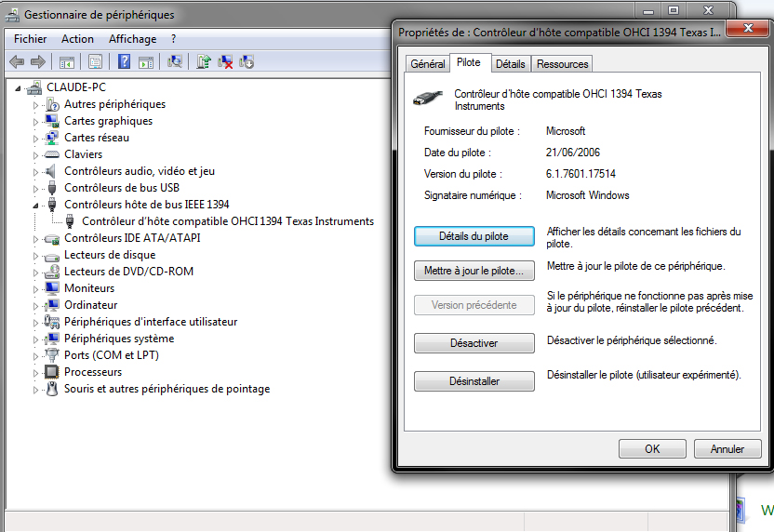Click the uninstall device toolbar icon
This screenshot has width=774, height=532.
225,62
